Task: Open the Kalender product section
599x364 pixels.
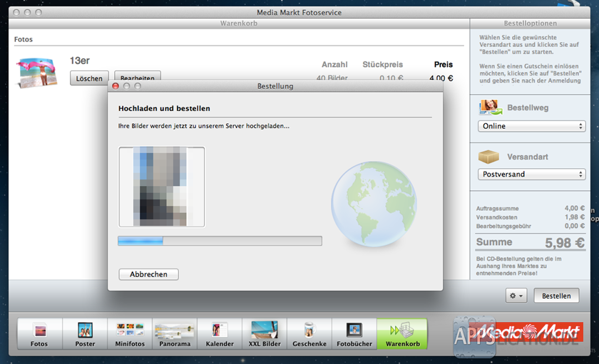Action: [220, 334]
